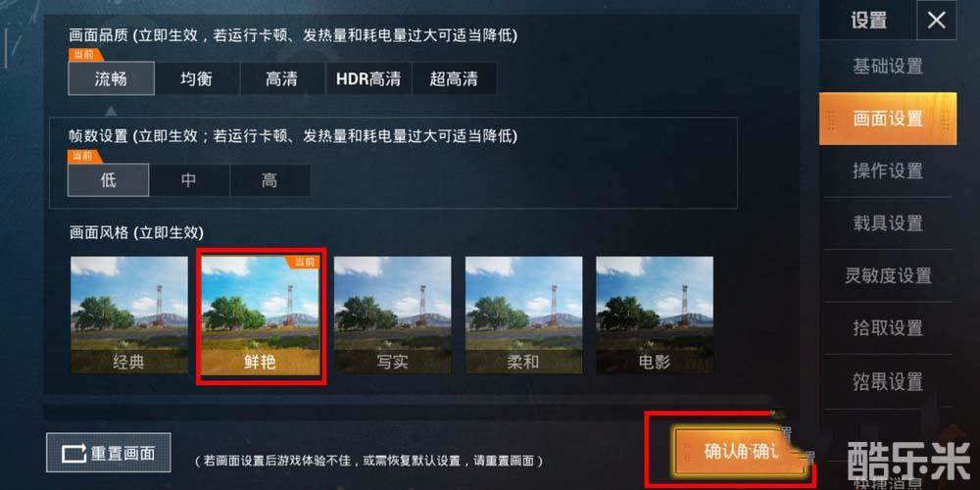980x490 pixels.
Task: Choose 中 frame rate setting
Action: point(189,180)
